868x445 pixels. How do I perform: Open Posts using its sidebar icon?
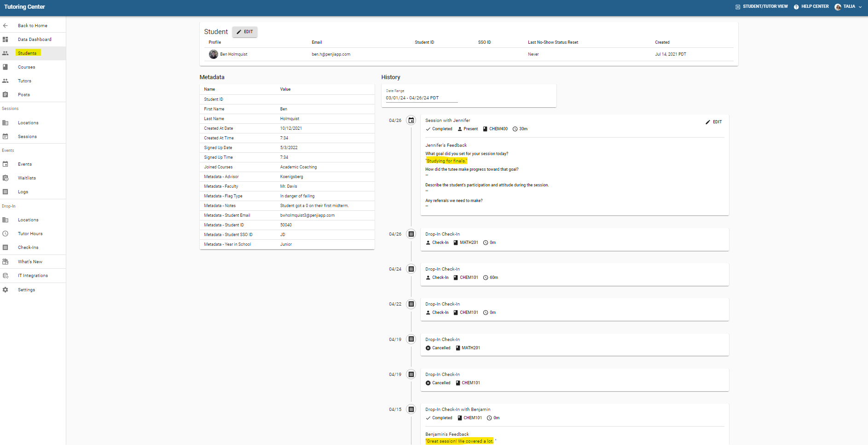click(6, 94)
